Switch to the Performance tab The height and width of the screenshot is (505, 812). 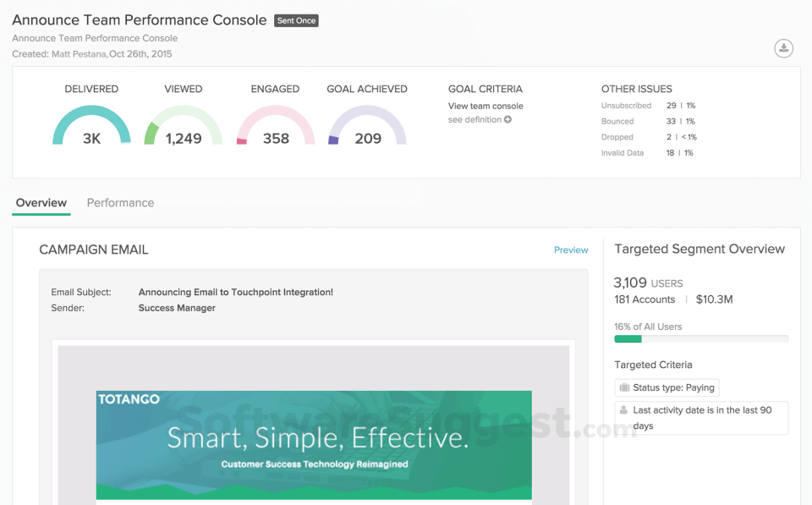click(119, 203)
